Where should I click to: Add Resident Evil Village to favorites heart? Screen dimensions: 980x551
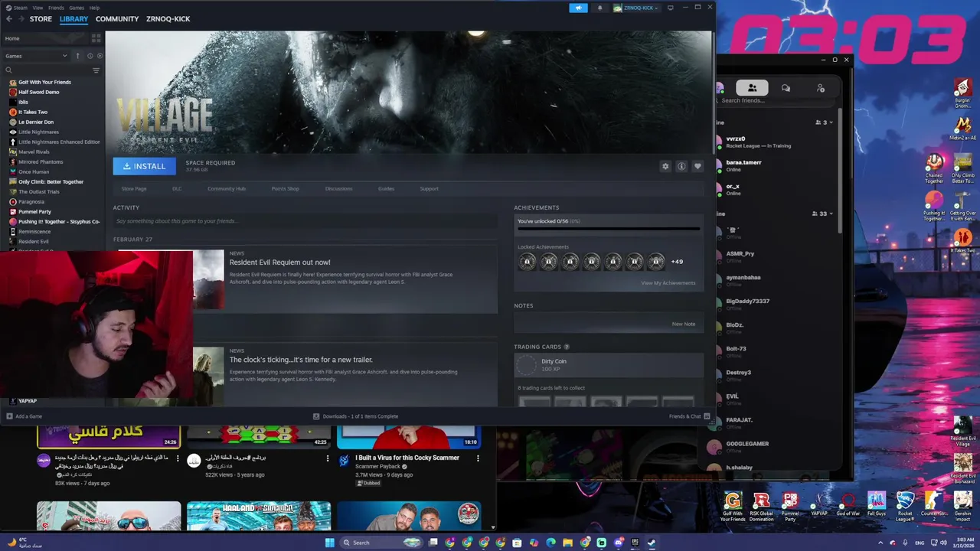tap(697, 166)
